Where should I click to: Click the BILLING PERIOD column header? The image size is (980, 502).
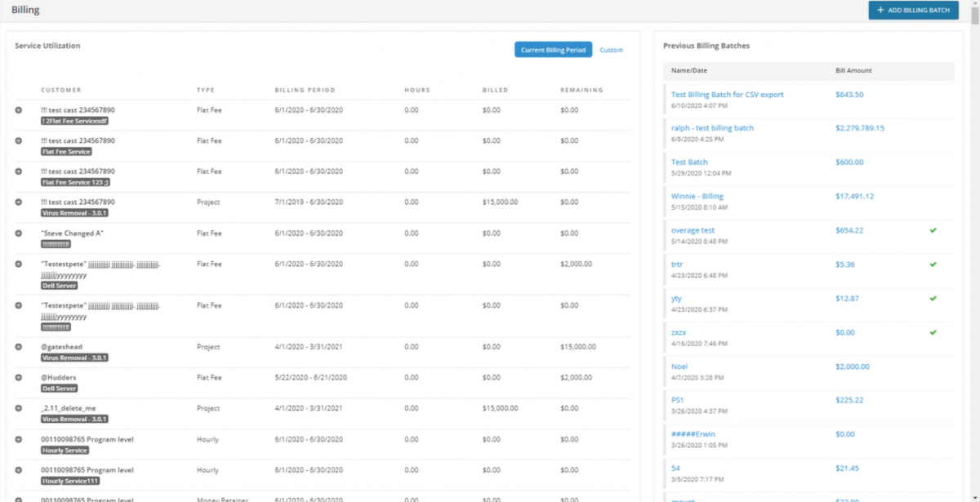pos(305,90)
